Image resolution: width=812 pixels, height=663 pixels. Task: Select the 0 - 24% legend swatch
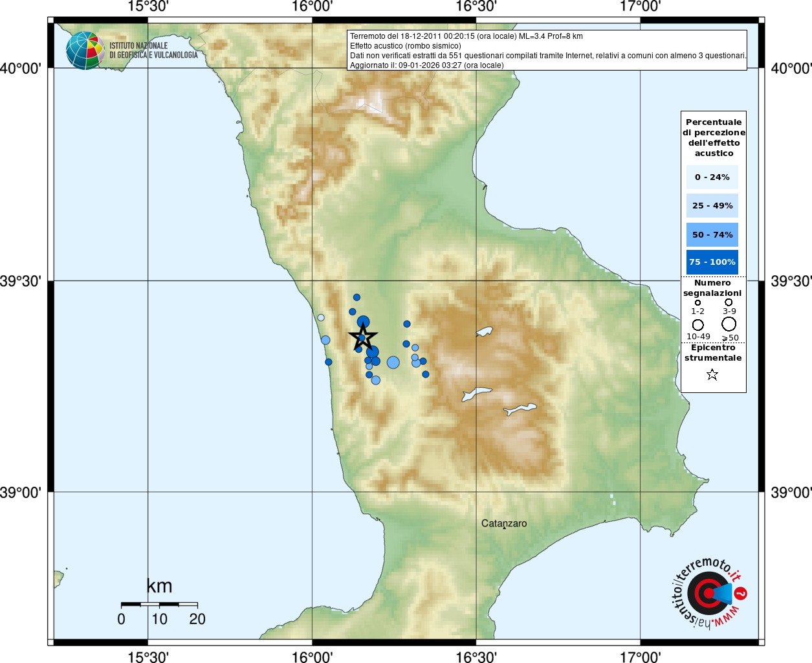click(x=712, y=177)
